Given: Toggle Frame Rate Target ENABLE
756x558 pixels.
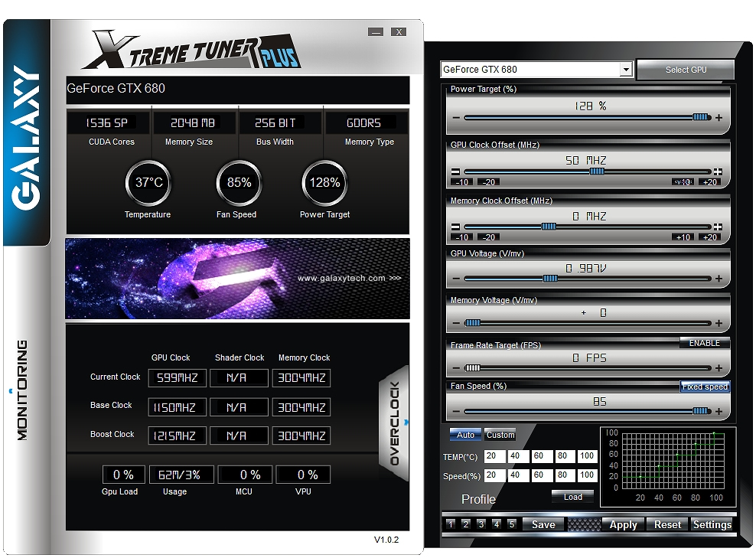Looking at the screenshot, I should pos(705,343).
